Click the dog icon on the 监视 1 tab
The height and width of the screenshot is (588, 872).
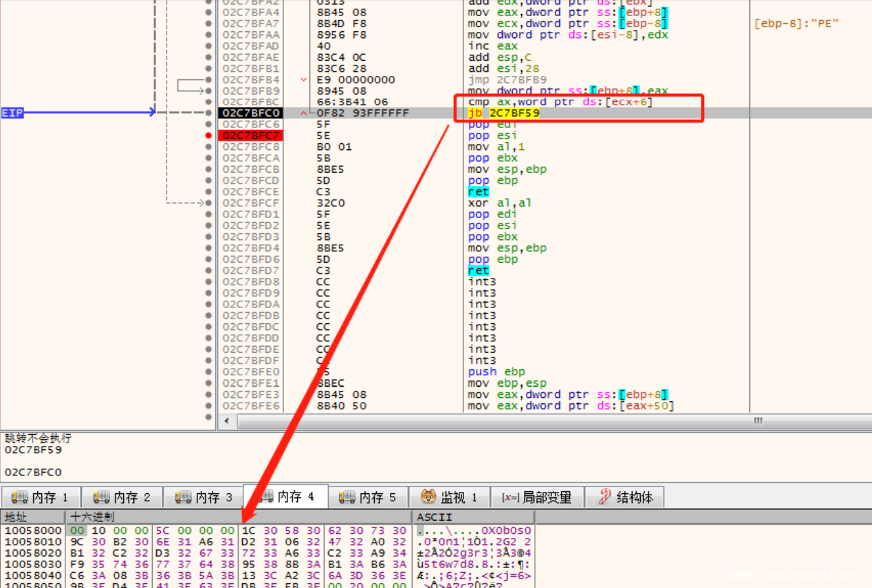[x=429, y=497]
